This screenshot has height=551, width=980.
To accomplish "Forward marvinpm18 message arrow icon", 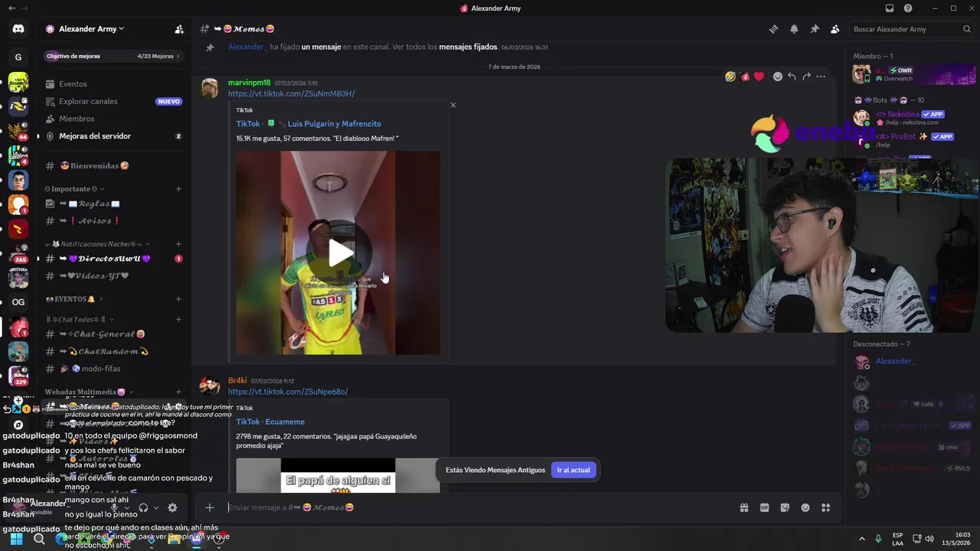I will 806,77.
